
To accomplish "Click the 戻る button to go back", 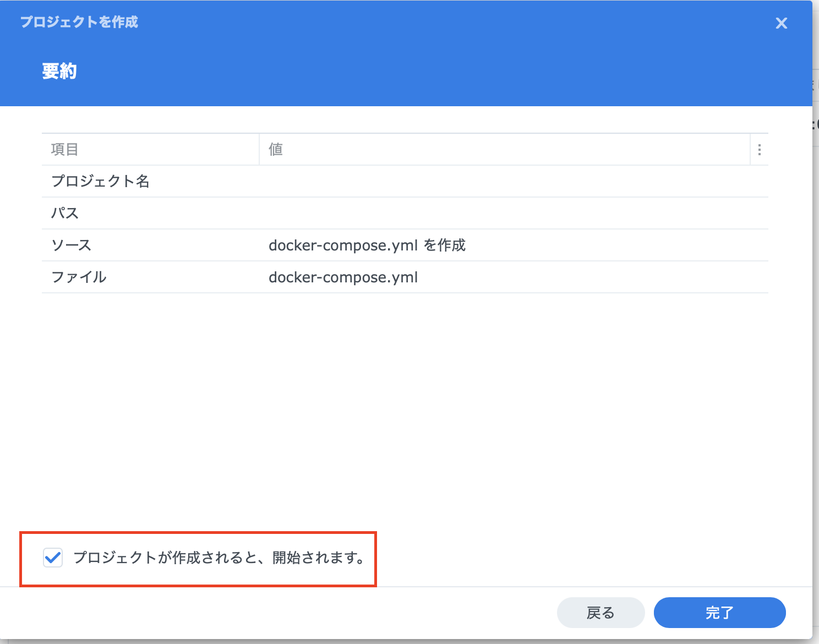I will tap(600, 612).
